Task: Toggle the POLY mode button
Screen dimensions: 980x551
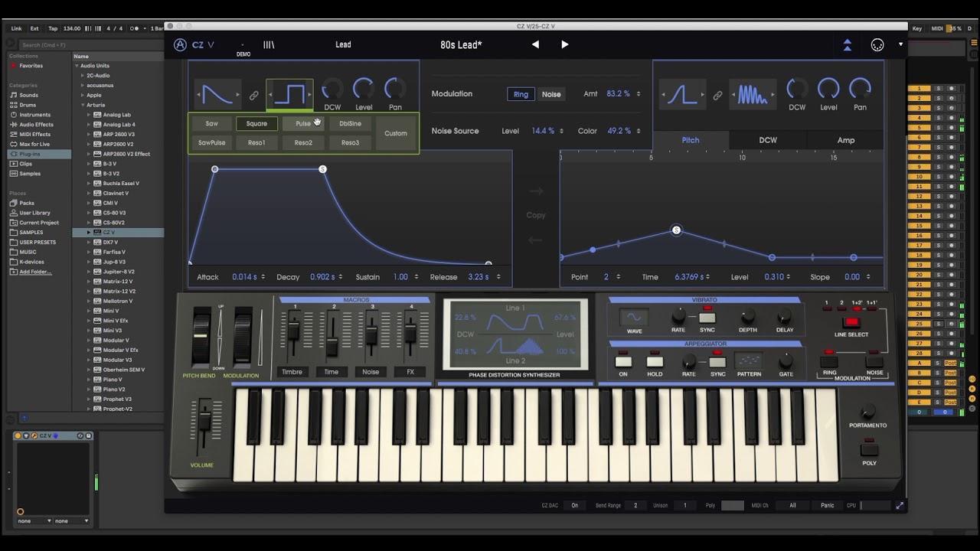Action: [x=869, y=449]
